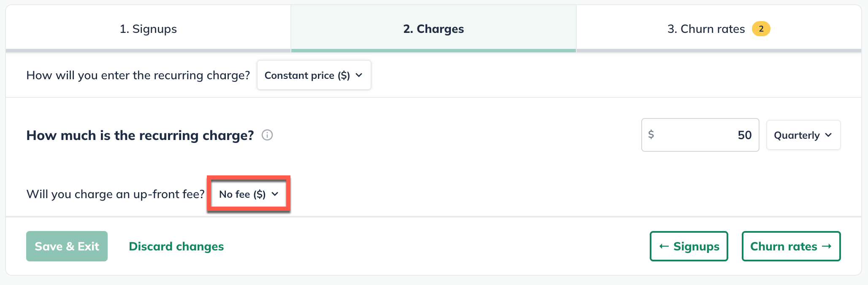Switch to the 3. Churn rates tab
This screenshot has height=285, width=868.
(706, 29)
